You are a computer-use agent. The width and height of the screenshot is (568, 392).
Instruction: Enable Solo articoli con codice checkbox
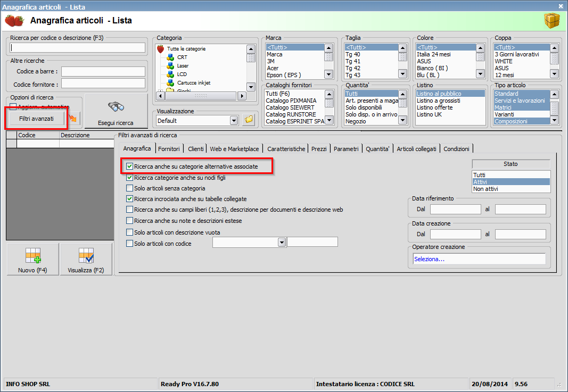(x=129, y=243)
